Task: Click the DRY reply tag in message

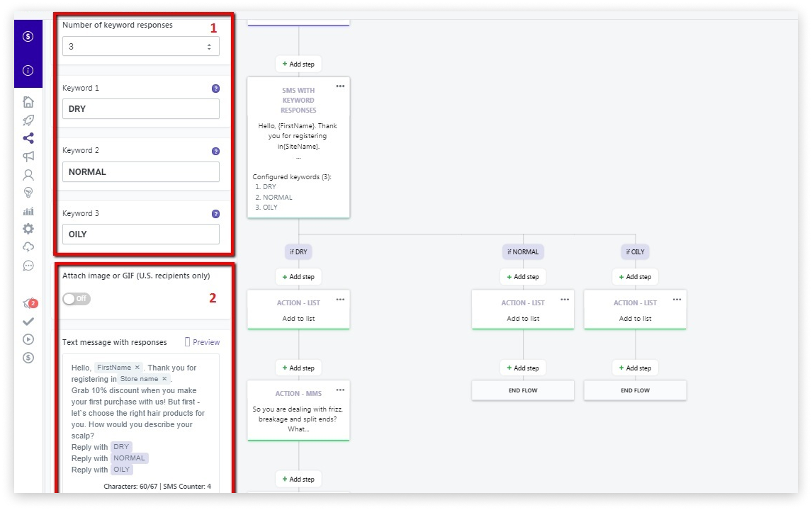Action: 121,447
